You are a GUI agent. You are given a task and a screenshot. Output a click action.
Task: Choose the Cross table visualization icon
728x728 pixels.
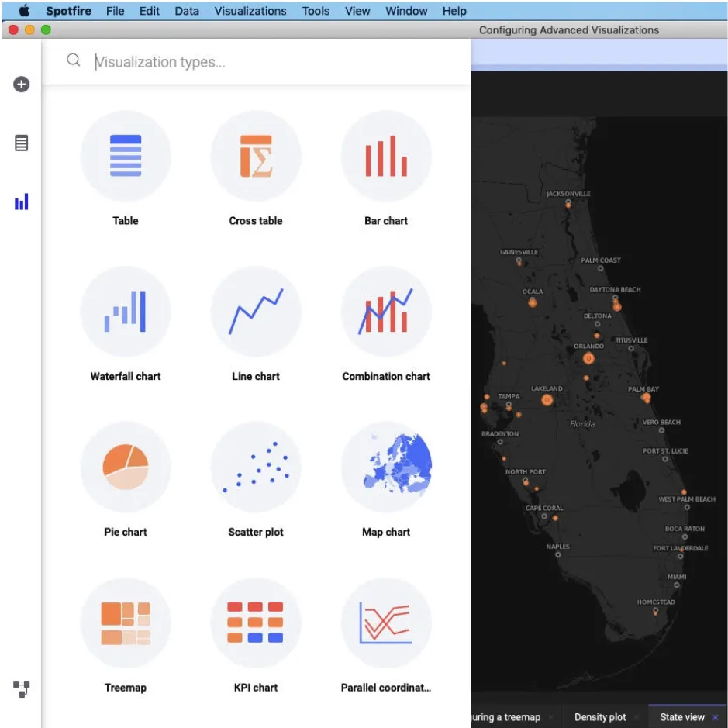[256, 156]
